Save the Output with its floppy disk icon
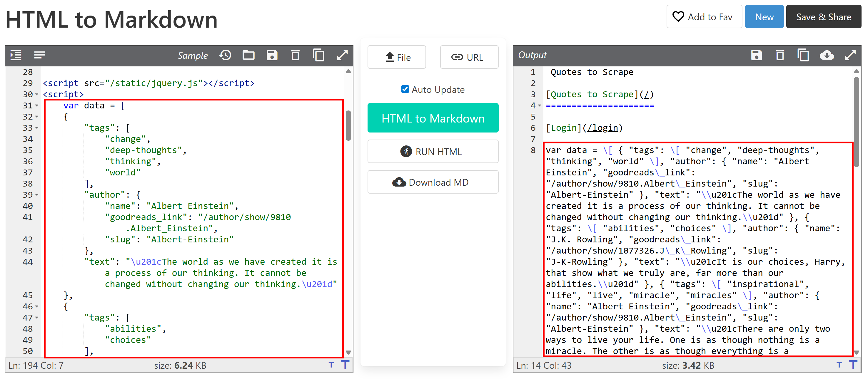Viewport: 868px width, 379px height. (x=757, y=55)
